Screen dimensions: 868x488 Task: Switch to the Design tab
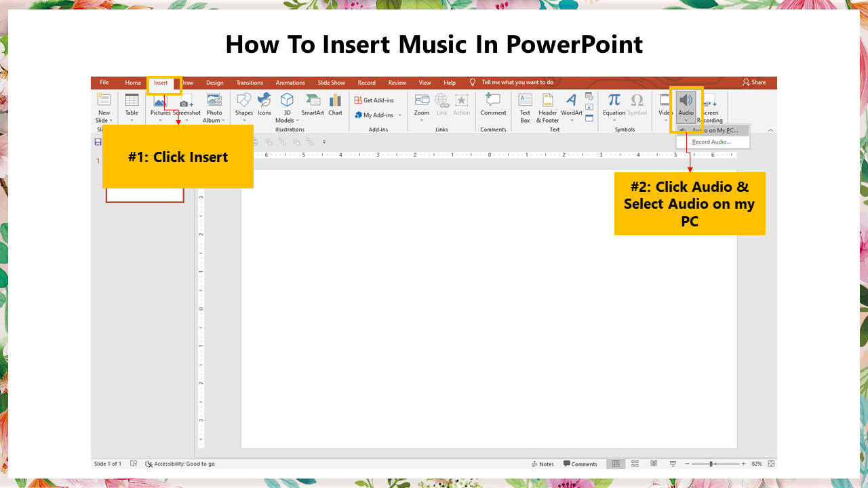click(215, 83)
